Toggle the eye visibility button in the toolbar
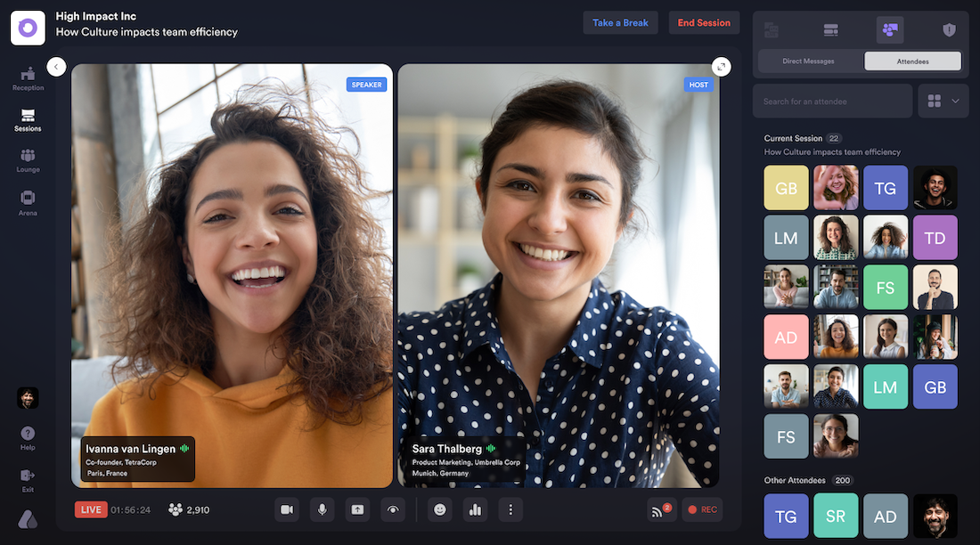980x545 pixels. click(x=393, y=510)
